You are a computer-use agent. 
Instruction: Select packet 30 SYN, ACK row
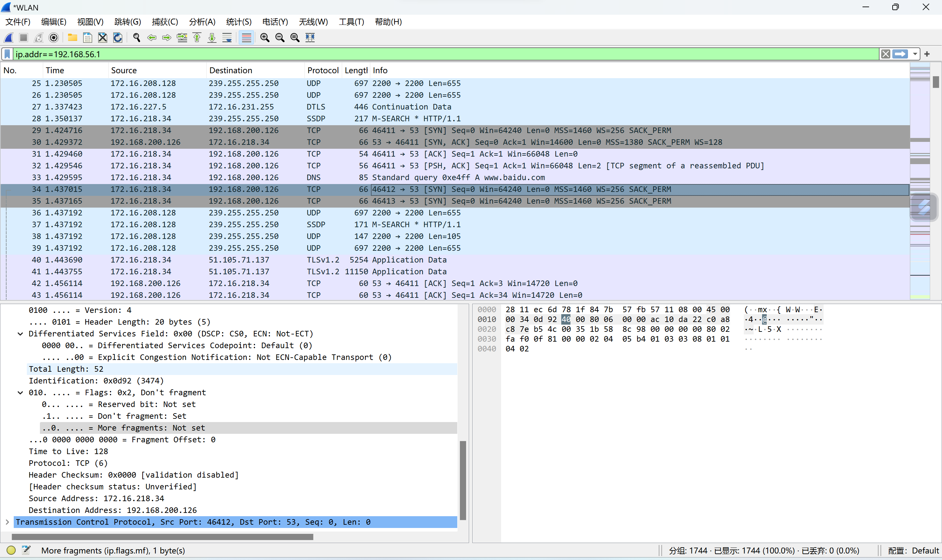(455, 142)
